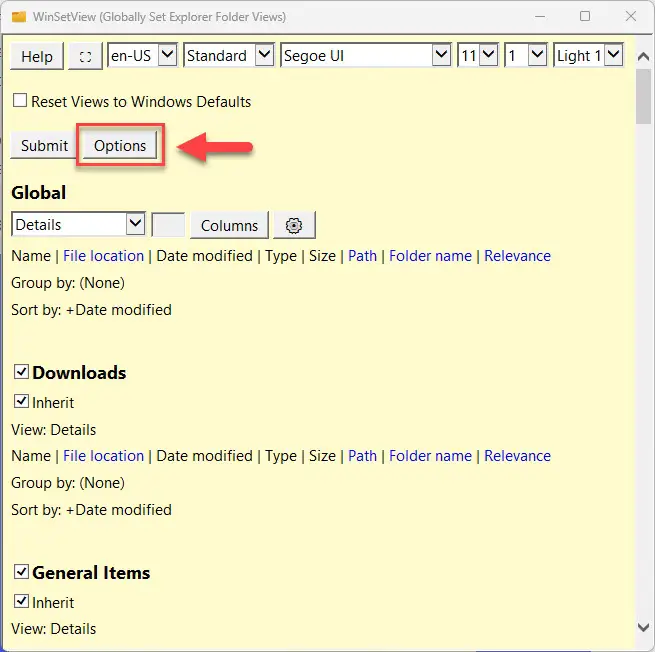Close the WinSetView window

631,16
